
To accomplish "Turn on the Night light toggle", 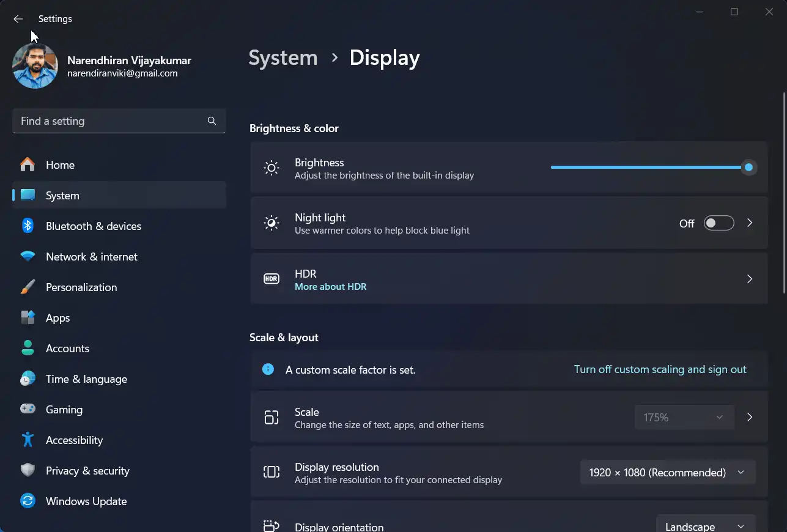I will [x=719, y=223].
